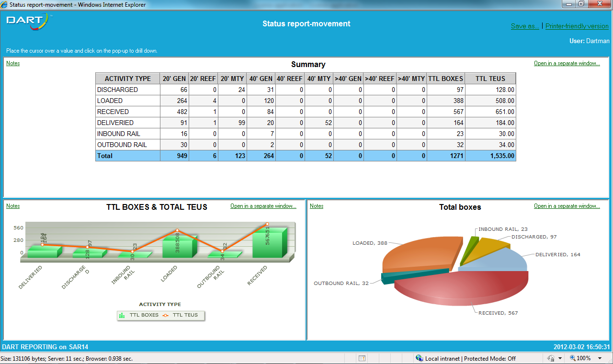The image size is (613, 364).
Task: Select the LOADED row label
Action: click(x=110, y=101)
